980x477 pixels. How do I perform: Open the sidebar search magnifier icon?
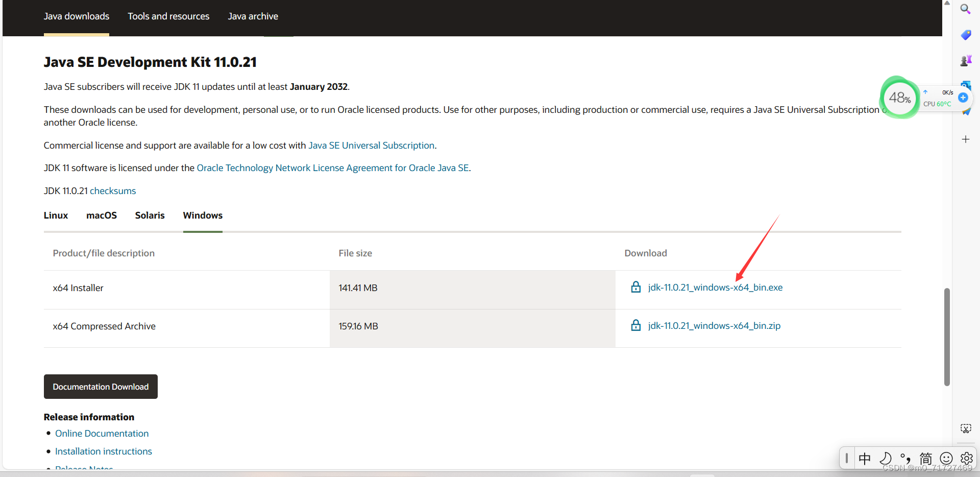tap(965, 9)
